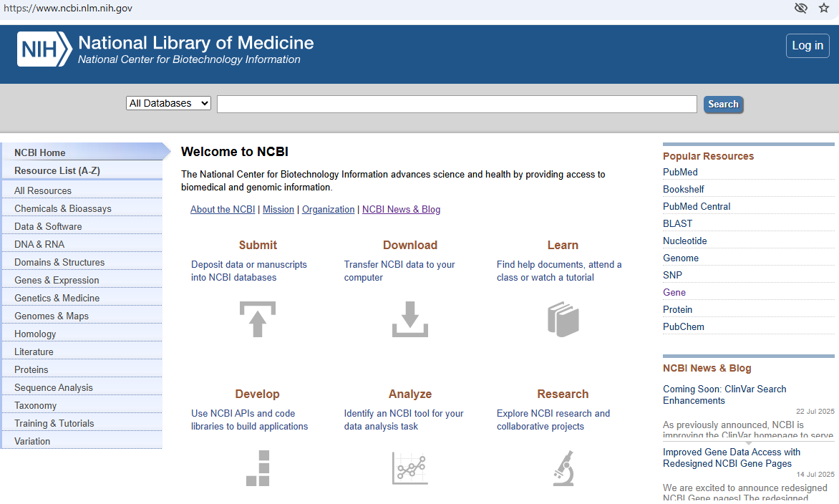
Task: Click the Log in button
Action: click(x=808, y=46)
